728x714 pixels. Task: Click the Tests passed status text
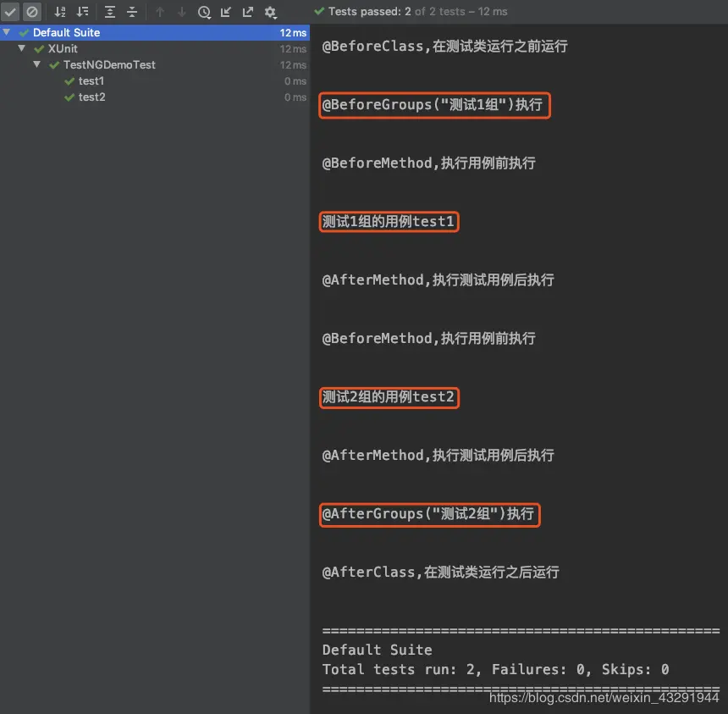pyautogui.click(x=418, y=12)
